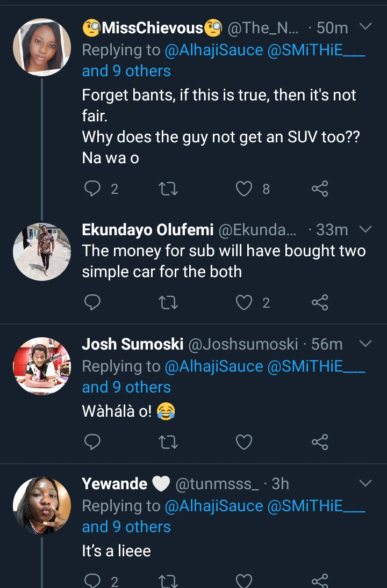Open Ekundayo Olufemi's profile name
This screenshot has width=387, height=588.
148,230
